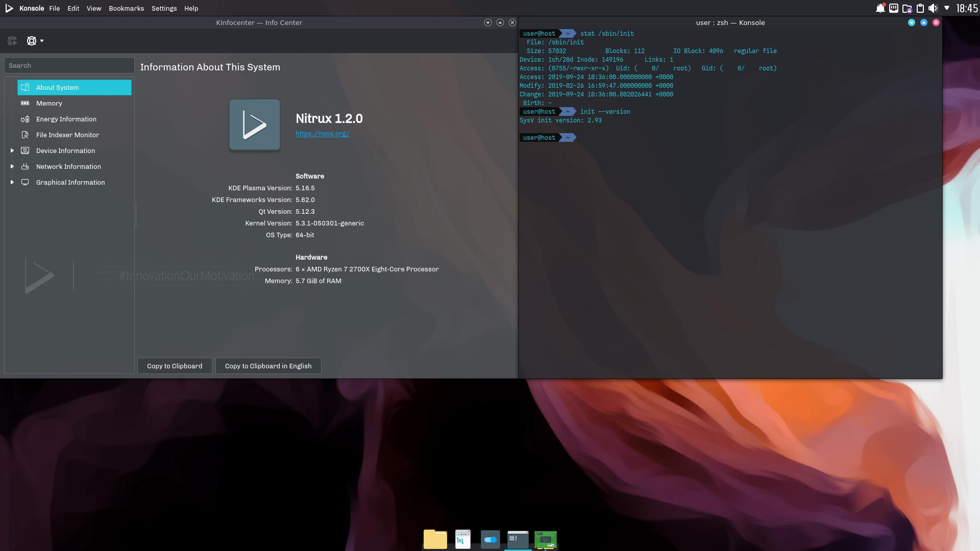980x551 pixels.
Task: Open the File menu in global menu bar
Action: (54, 8)
